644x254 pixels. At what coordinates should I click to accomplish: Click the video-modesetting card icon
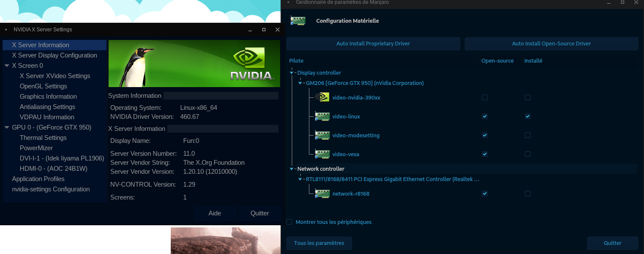pos(322,135)
